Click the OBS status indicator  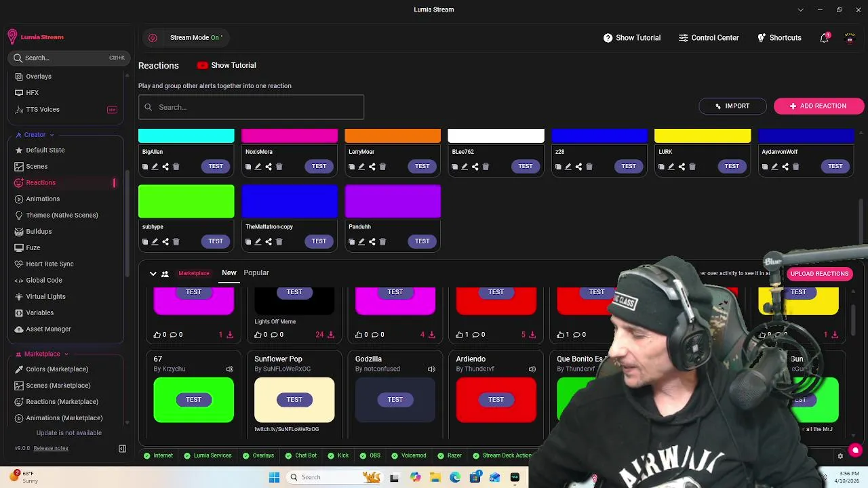click(370, 456)
